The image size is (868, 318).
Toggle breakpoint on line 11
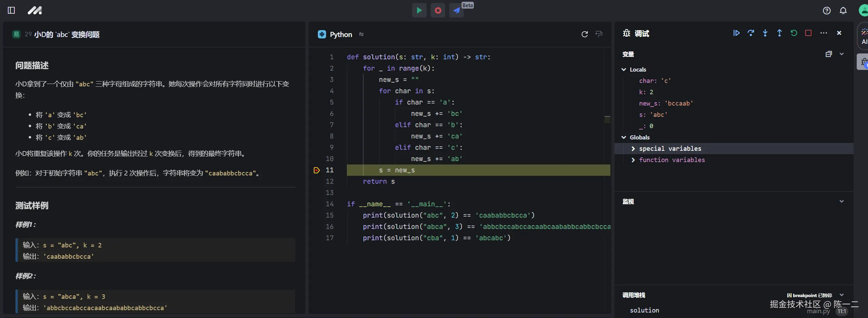click(x=317, y=170)
